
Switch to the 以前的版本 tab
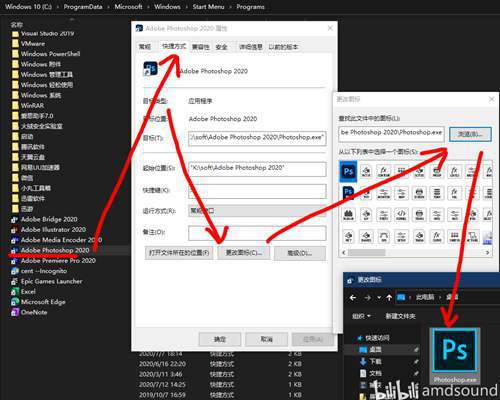click(283, 47)
